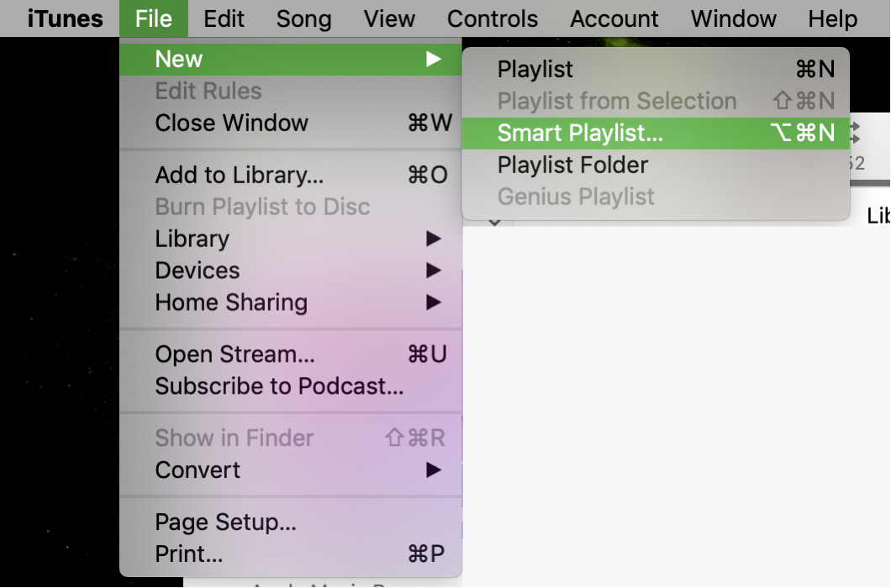Expand the Library submenu
The height and width of the screenshot is (588, 891).
(290, 239)
